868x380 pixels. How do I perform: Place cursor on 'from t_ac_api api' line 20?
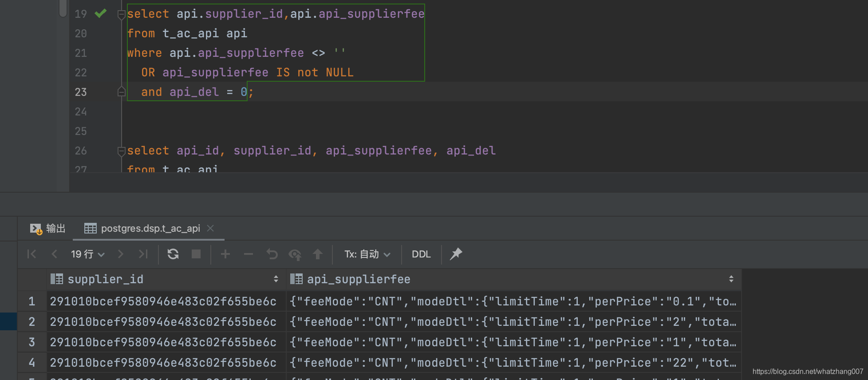(x=187, y=33)
